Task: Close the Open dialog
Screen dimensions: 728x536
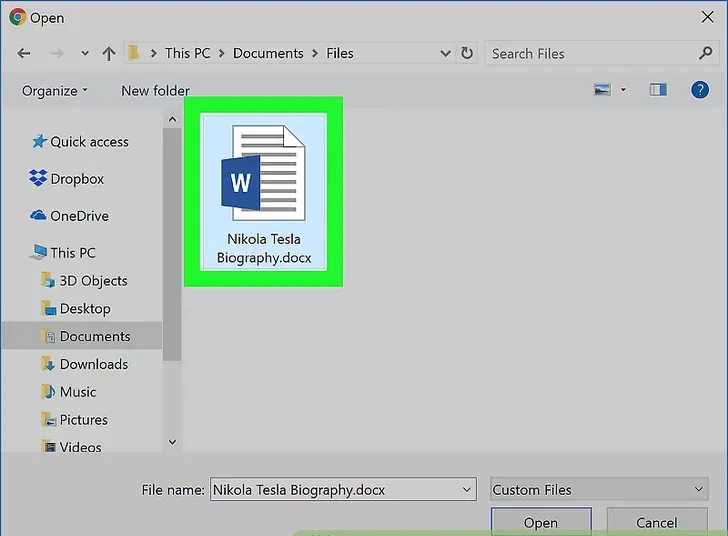Action: [708, 17]
